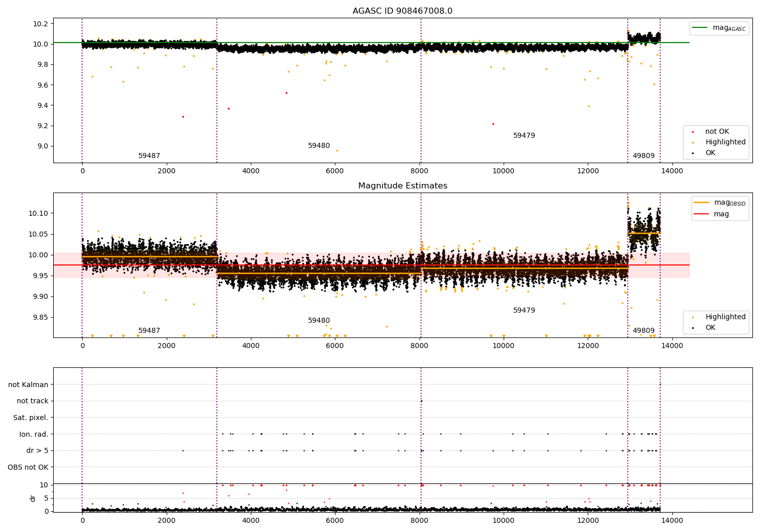Image resolution: width=760 pixels, height=532 pixels.
Task: Click the 10.05 y-axis tick label
Action: coord(39,234)
